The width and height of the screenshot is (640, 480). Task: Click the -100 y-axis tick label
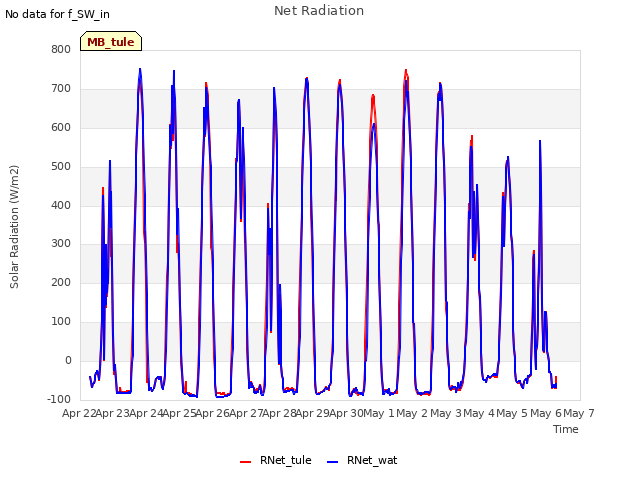coord(59,399)
